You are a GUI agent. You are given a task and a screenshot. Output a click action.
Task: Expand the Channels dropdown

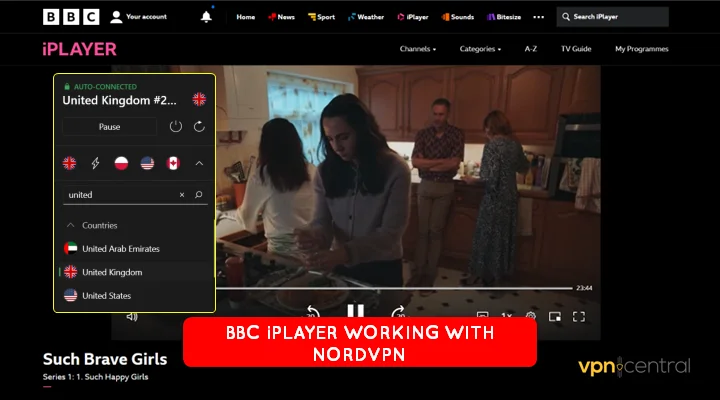tap(418, 49)
